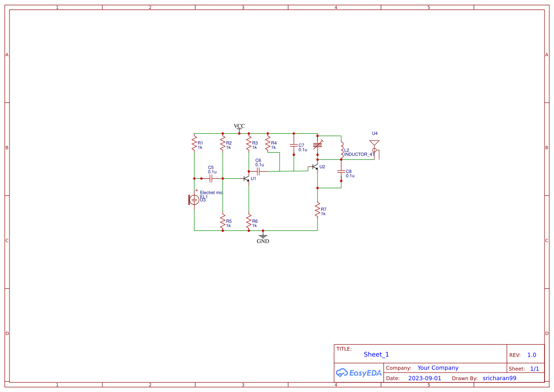Click coupling capacitor C5
The image size is (554, 392).
[211, 178]
